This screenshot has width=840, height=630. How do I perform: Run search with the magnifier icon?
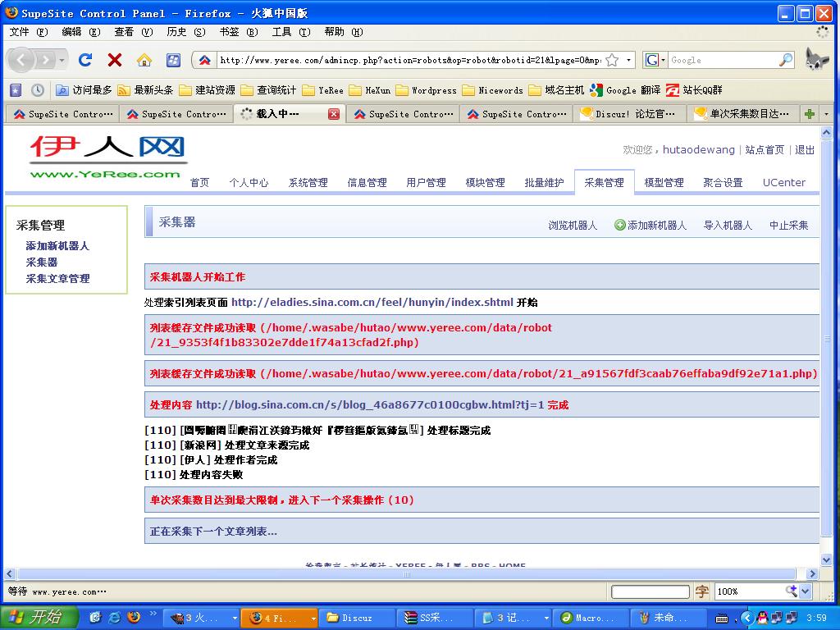[785, 60]
